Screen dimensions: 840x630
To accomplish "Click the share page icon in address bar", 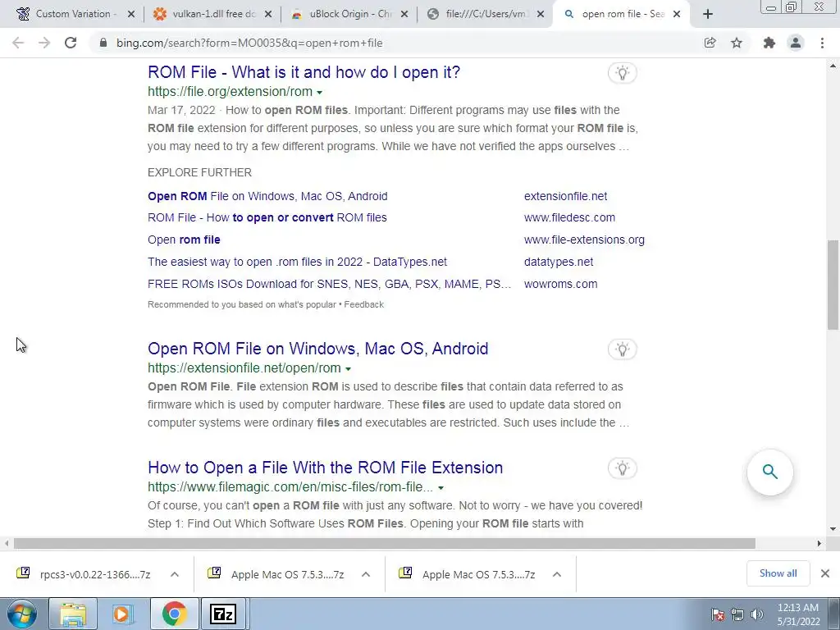I will coord(710,43).
